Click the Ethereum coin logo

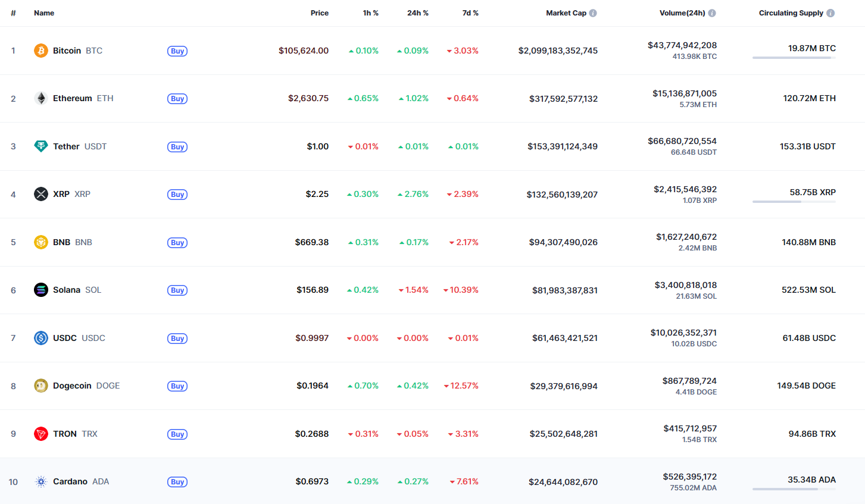[40, 98]
